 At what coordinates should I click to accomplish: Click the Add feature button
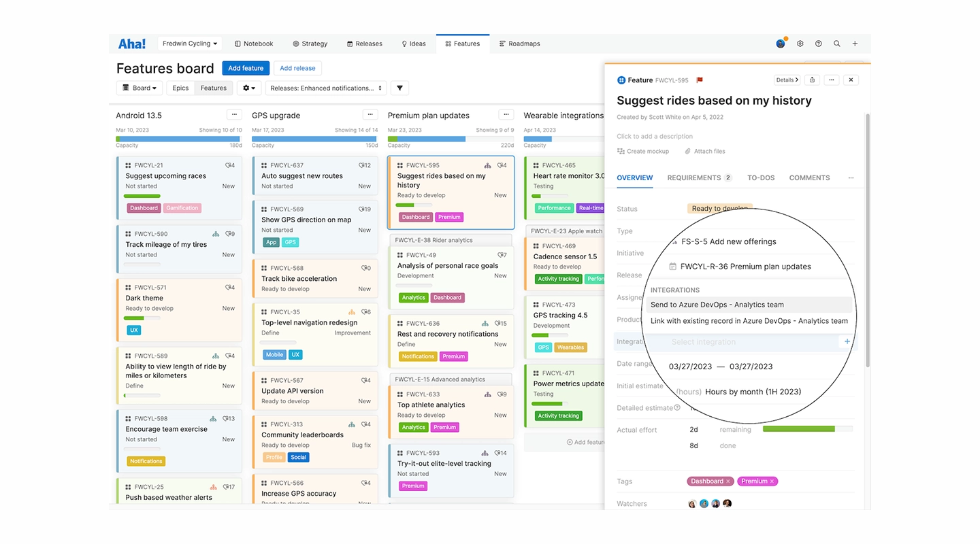pos(246,68)
